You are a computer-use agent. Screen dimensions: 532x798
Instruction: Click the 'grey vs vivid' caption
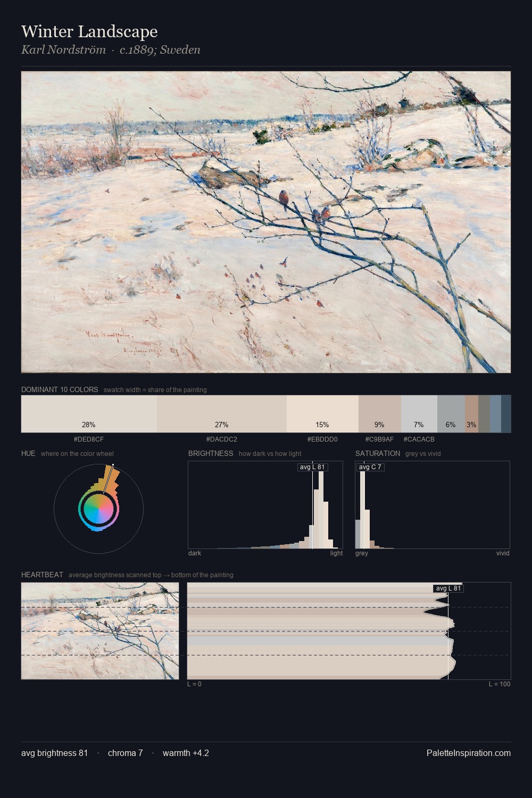click(423, 454)
